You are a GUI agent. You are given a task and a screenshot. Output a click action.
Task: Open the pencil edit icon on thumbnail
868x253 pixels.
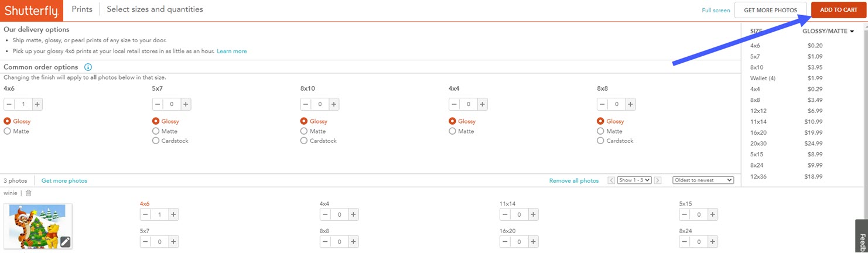click(65, 241)
